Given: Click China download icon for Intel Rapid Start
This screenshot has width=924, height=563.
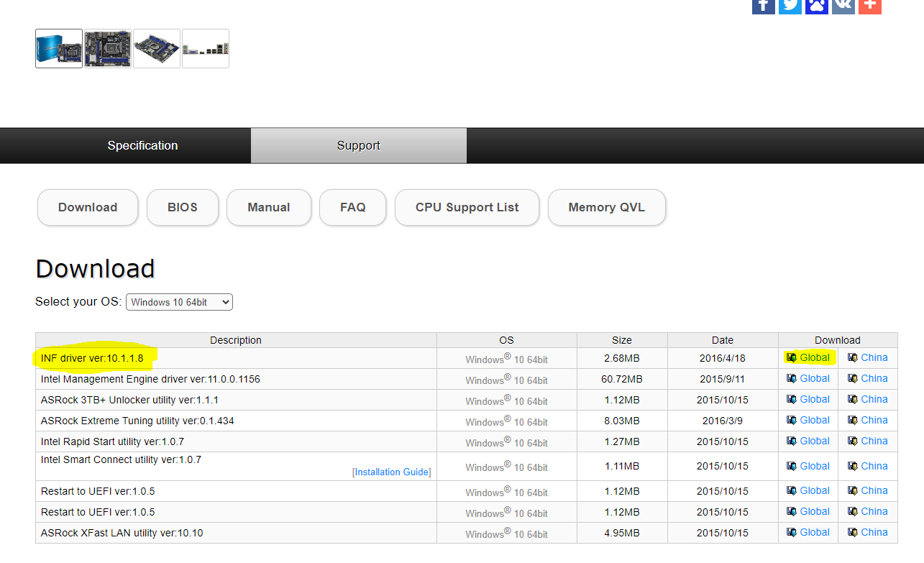Looking at the screenshot, I should [853, 441].
